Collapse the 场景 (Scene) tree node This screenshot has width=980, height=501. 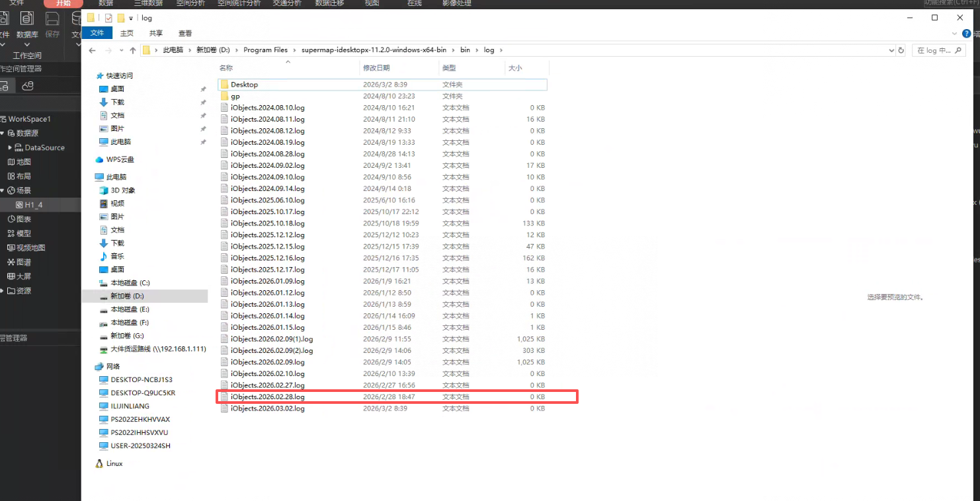click(3, 190)
